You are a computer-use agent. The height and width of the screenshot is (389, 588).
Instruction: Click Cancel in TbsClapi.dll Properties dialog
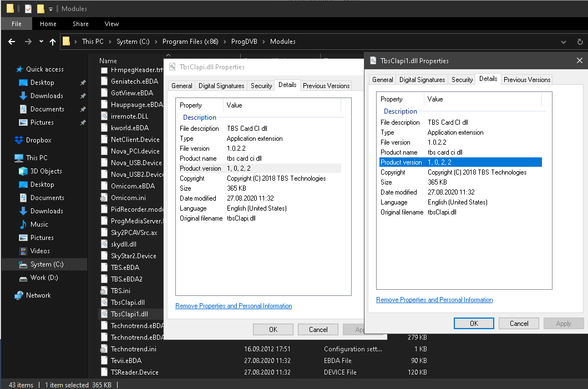(x=318, y=329)
